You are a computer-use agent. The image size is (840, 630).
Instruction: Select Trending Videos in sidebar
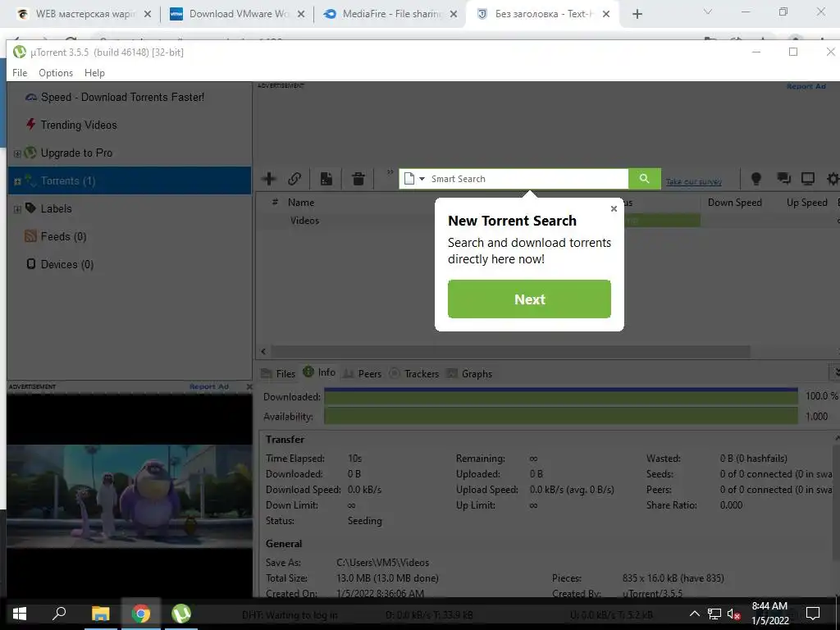point(79,125)
